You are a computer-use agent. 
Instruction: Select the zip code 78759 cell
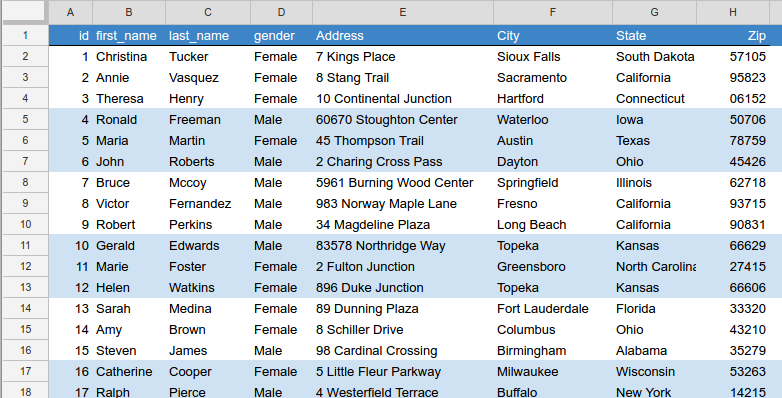pos(732,141)
